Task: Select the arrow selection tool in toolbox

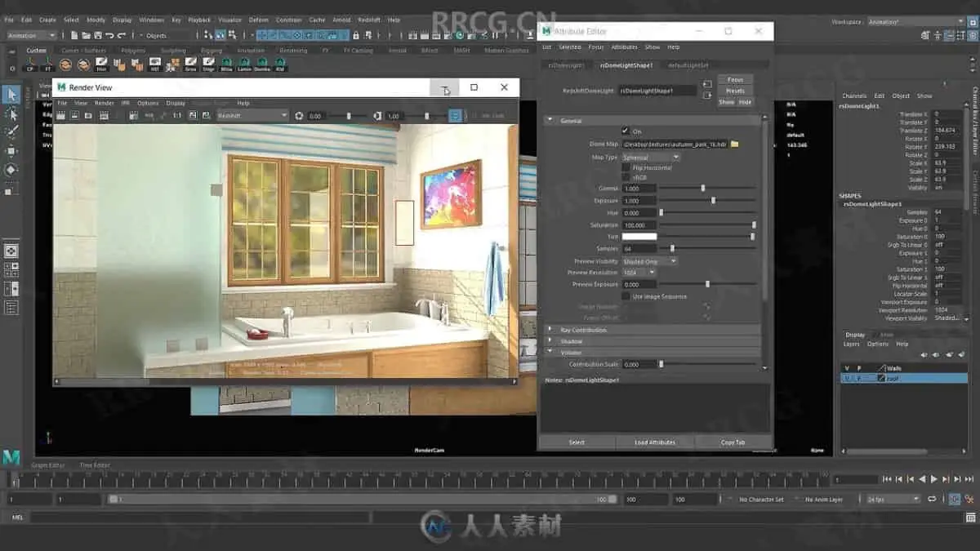Action: click(11, 95)
